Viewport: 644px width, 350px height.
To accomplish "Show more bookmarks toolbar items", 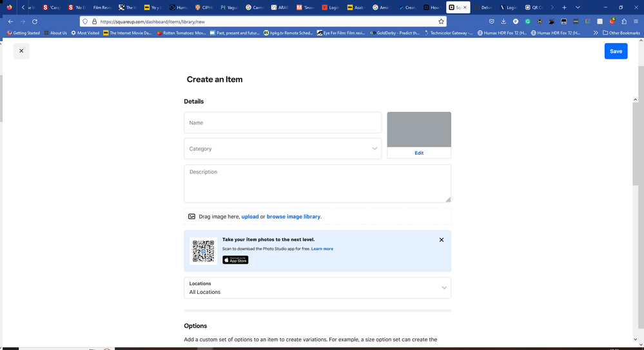I will pyautogui.click(x=595, y=33).
